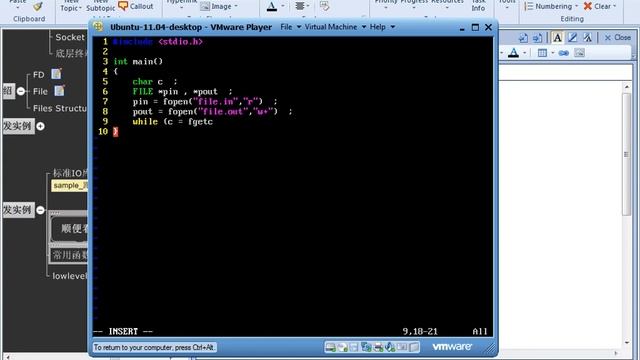
Task: Open the Virtual Machine menu
Action: [x=335, y=27]
